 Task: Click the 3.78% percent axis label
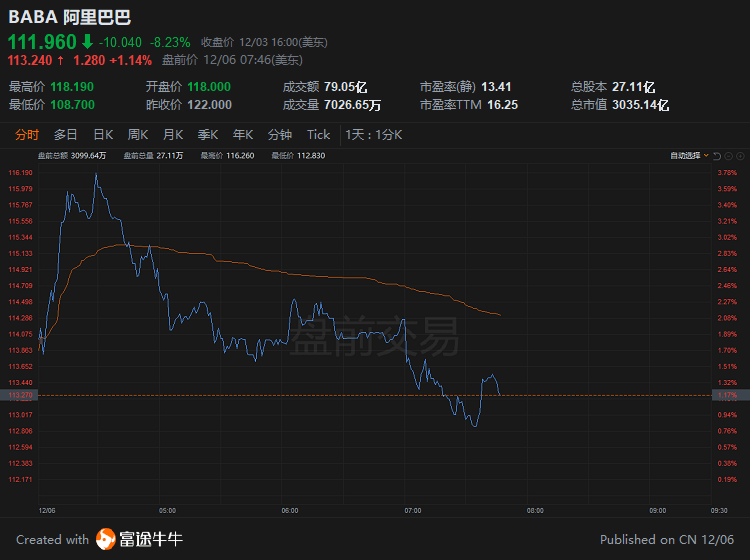click(727, 173)
